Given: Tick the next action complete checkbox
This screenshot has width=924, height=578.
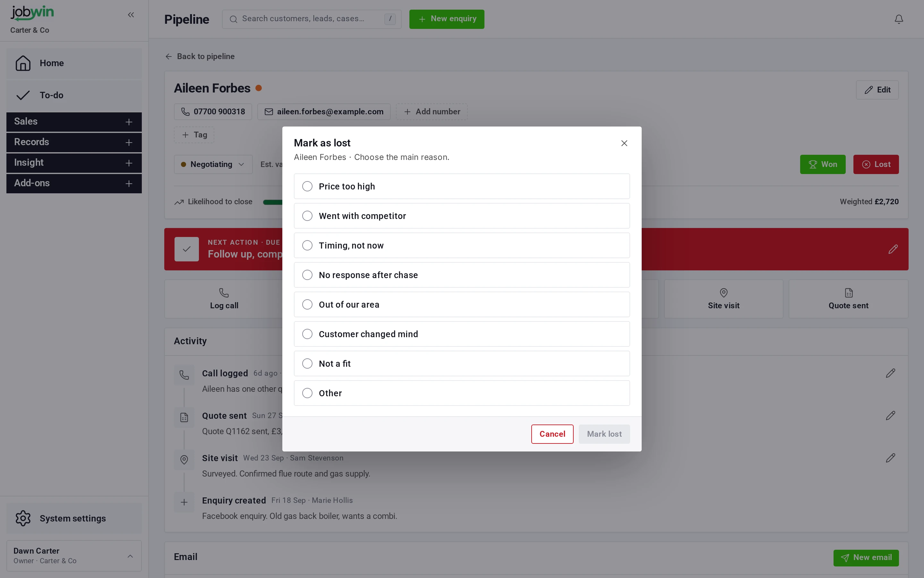Looking at the screenshot, I should click(x=187, y=249).
